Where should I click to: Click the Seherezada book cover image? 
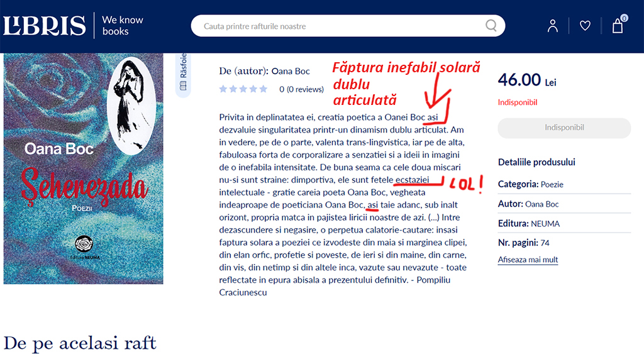tap(83, 168)
